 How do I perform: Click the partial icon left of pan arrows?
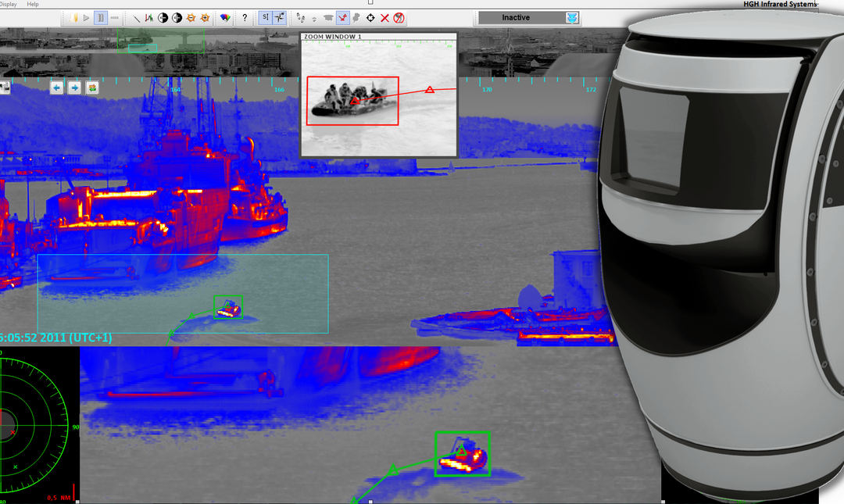[5, 88]
